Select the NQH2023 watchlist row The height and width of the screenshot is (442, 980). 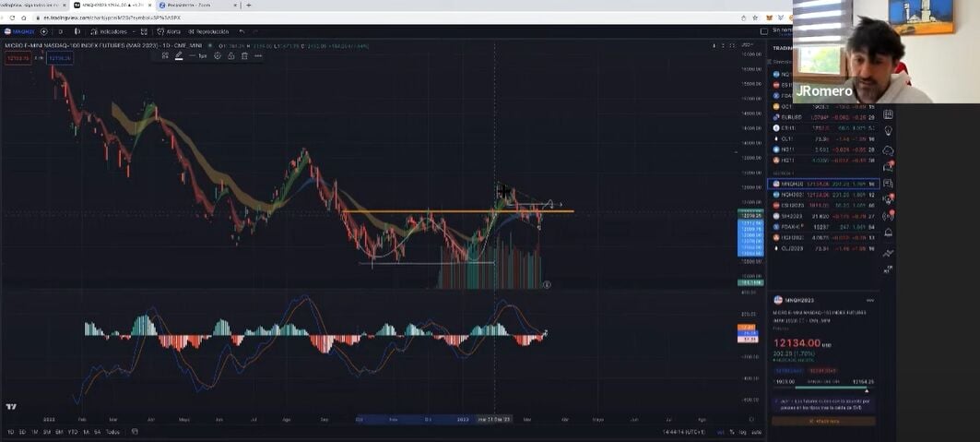[824, 195]
